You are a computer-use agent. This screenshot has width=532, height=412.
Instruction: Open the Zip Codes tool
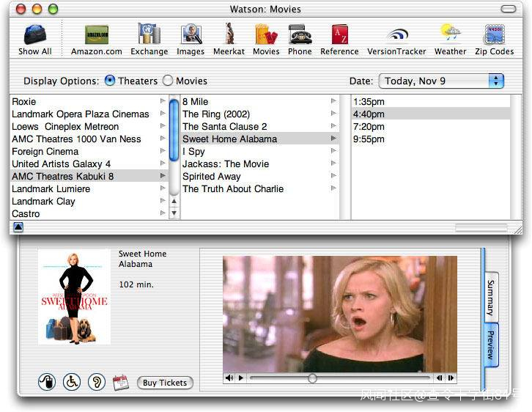495,40
